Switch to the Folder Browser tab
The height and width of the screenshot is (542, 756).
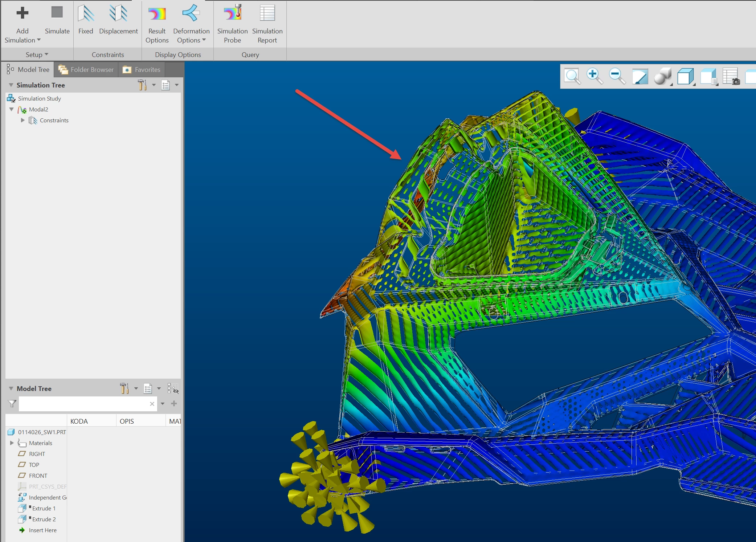click(x=86, y=70)
